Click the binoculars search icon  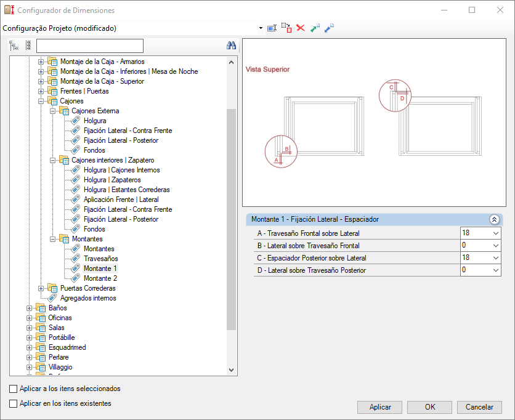point(231,46)
